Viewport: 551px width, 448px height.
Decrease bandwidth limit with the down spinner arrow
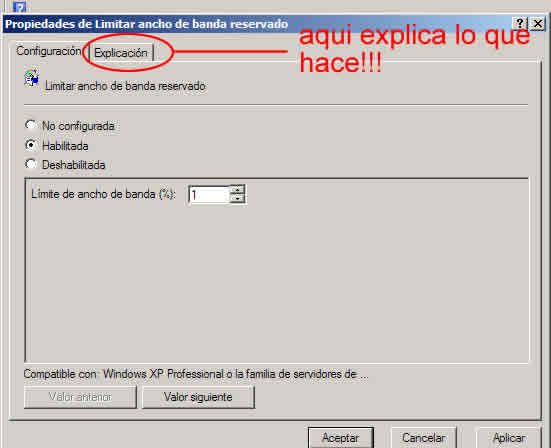[238, 199]
